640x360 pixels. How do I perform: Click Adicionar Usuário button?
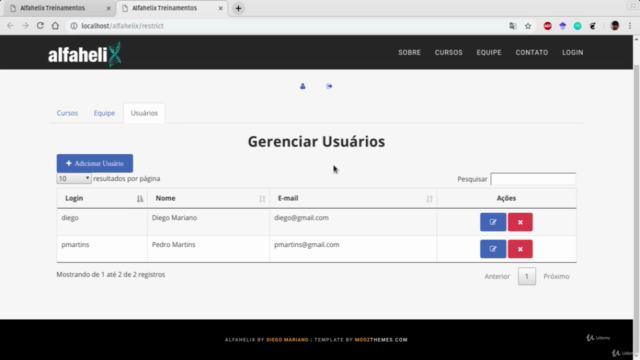pos(95,163)
